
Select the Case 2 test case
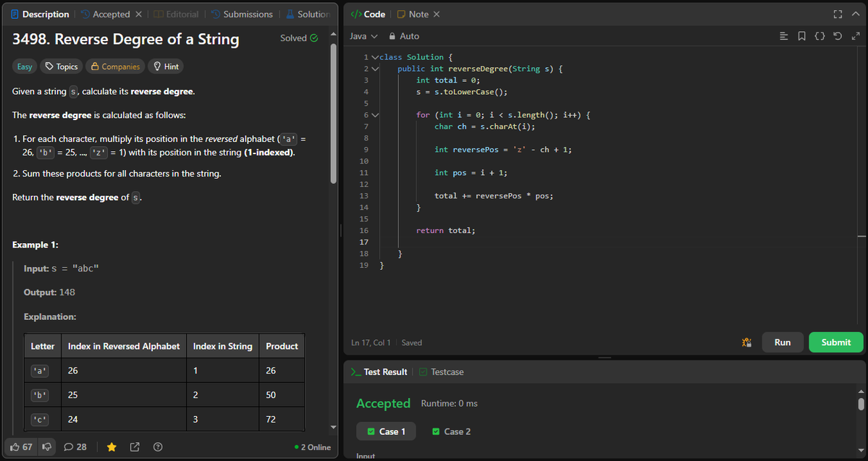pos(451,431)
